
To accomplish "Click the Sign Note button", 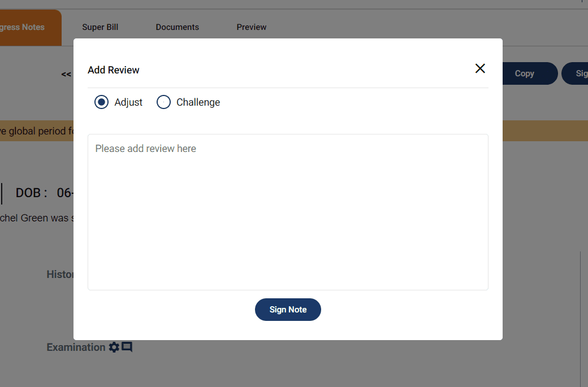I will (x=288, y=309).
